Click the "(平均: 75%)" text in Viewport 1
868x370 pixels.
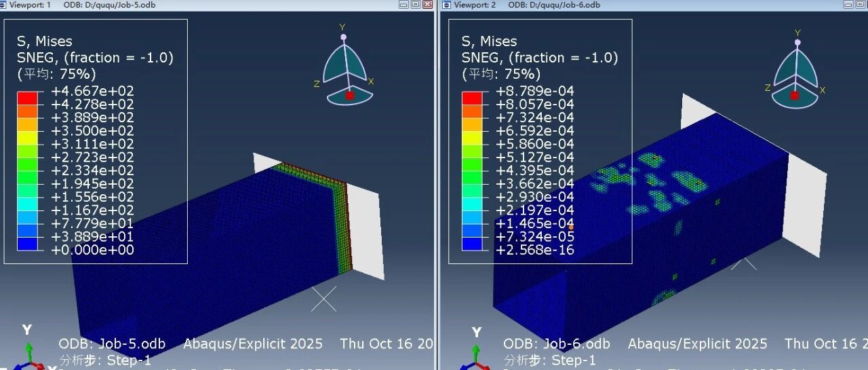tap(56, 73)
